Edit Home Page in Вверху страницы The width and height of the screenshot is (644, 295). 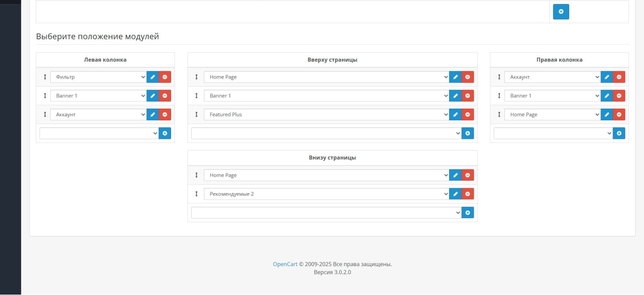(x=455, y=77)
